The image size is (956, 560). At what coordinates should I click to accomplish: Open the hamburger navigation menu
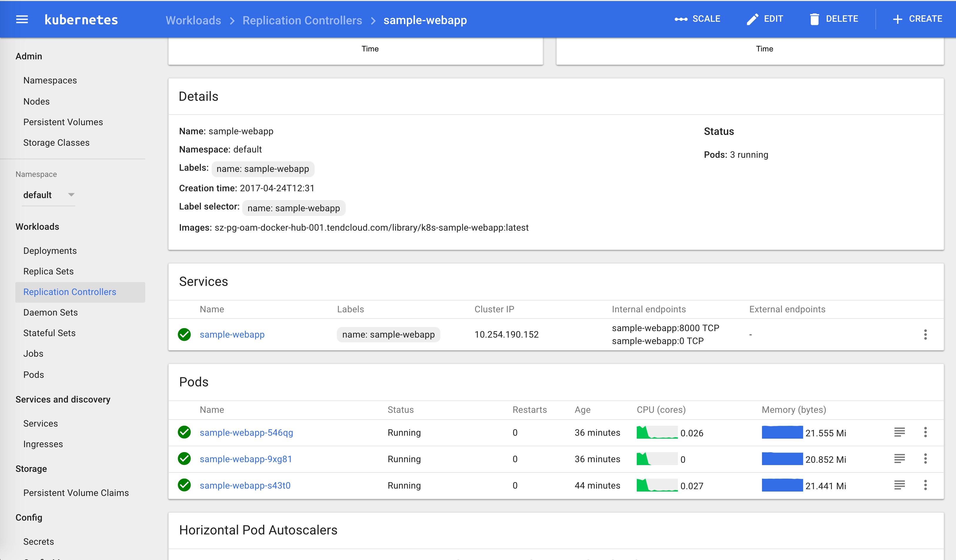coord(22,19)
